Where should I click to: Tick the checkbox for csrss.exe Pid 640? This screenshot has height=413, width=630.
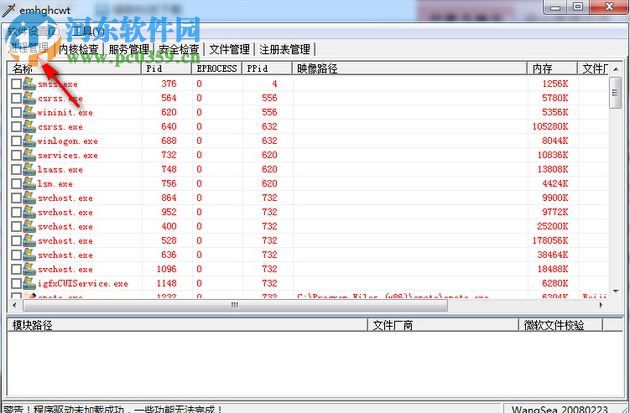point(16,127)
